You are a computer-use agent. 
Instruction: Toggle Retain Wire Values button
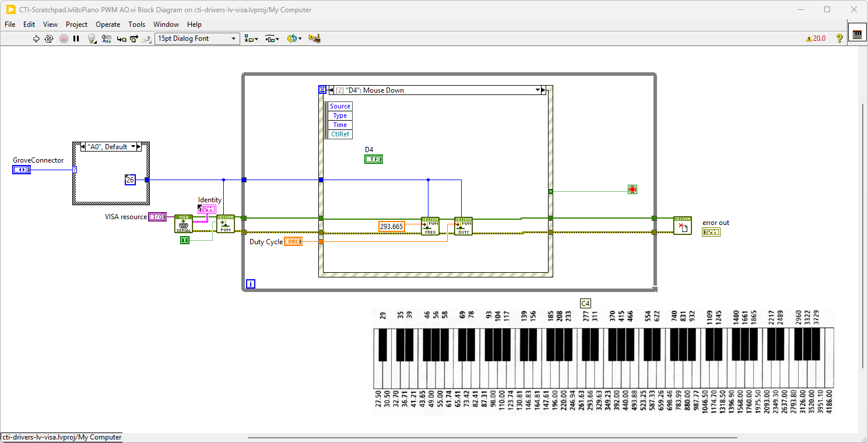[106, 38]
